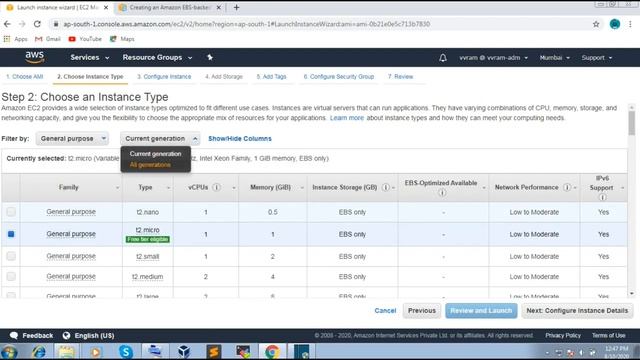Expand the Resource Groups menu
The height and width of the screenshot is (360, 640).
pos(157,58)
